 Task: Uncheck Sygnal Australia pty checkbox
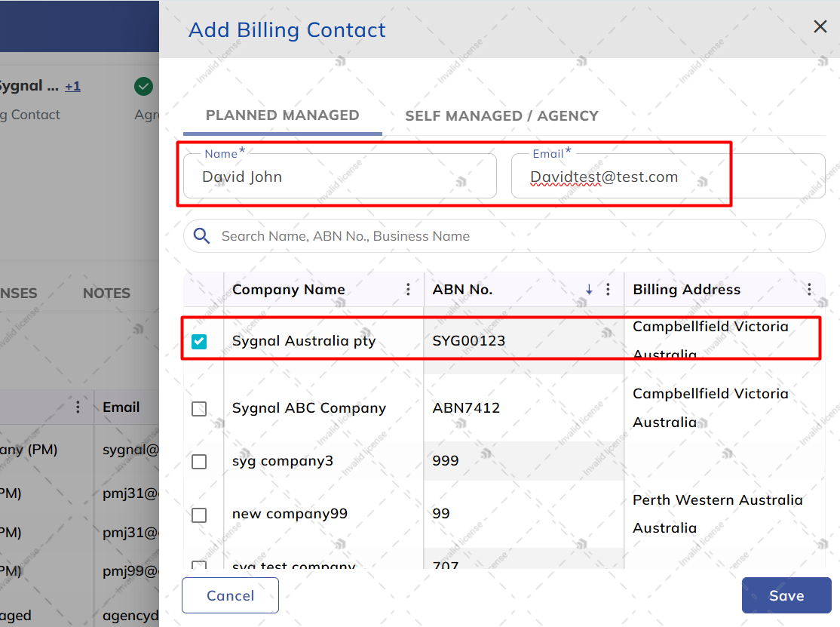tap(199, 341)
